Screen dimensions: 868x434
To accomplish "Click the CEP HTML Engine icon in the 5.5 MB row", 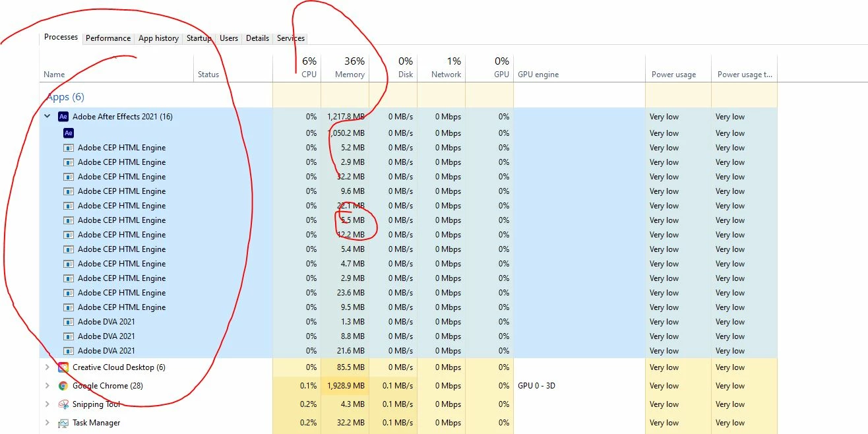I will click(x=69, y=220).
